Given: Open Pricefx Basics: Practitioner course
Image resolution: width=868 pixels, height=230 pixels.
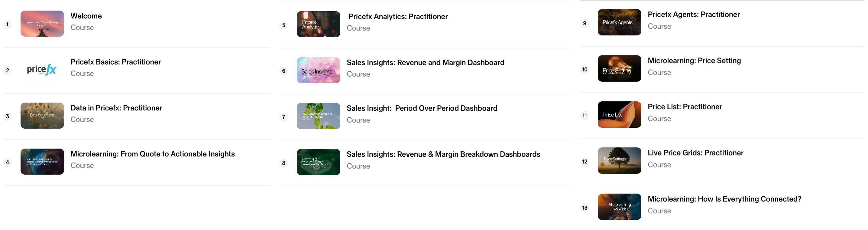Looking at the screenshot, I should [x=115, y=62].
